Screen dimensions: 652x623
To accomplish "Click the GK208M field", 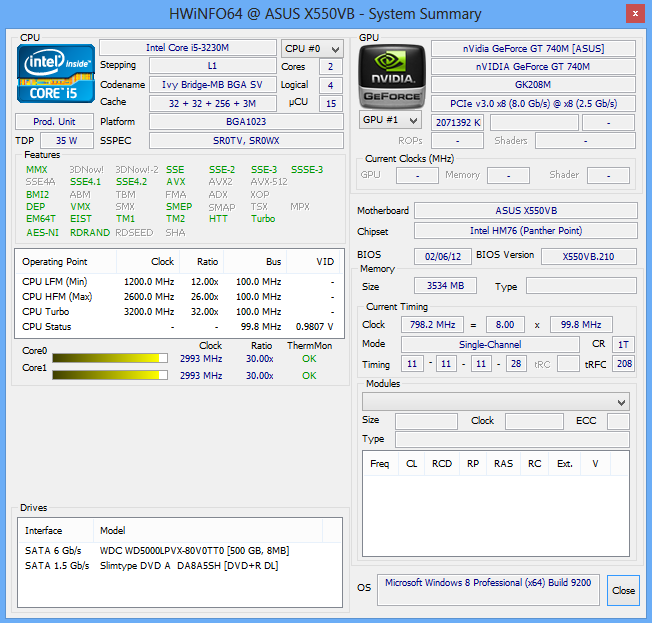I will tap(533, 84).
